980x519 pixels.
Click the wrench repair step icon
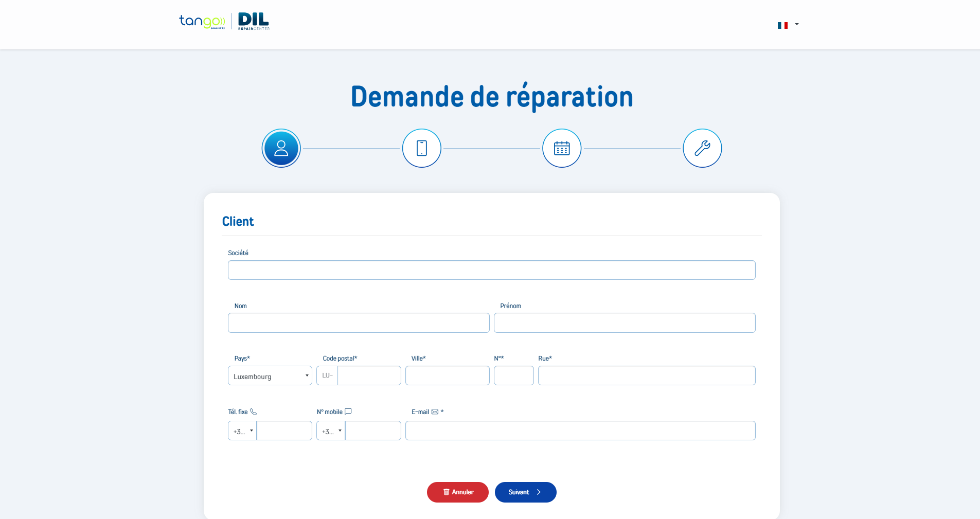point(702,148)
